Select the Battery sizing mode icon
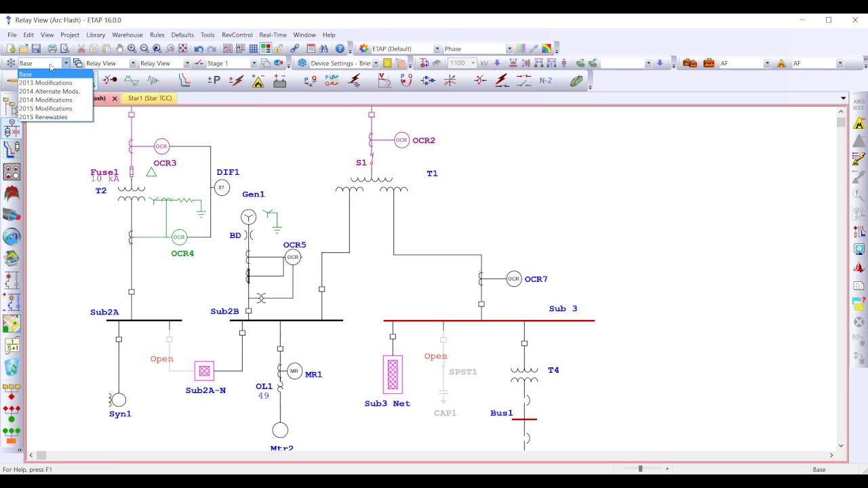 click(280, 81)
